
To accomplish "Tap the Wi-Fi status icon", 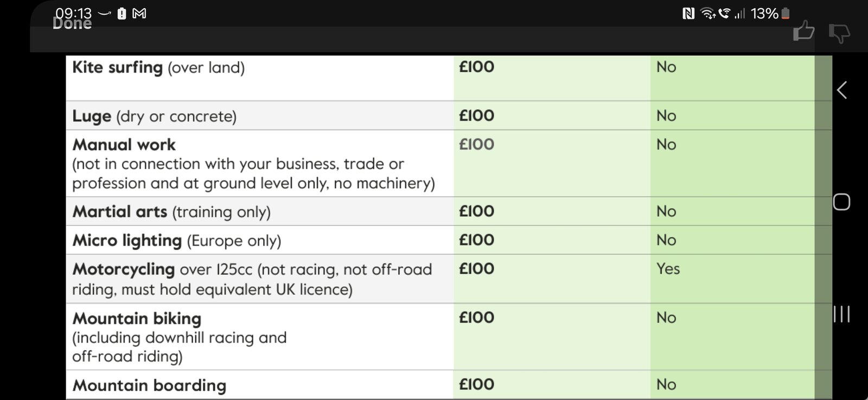I will click(x=707, y=14).
